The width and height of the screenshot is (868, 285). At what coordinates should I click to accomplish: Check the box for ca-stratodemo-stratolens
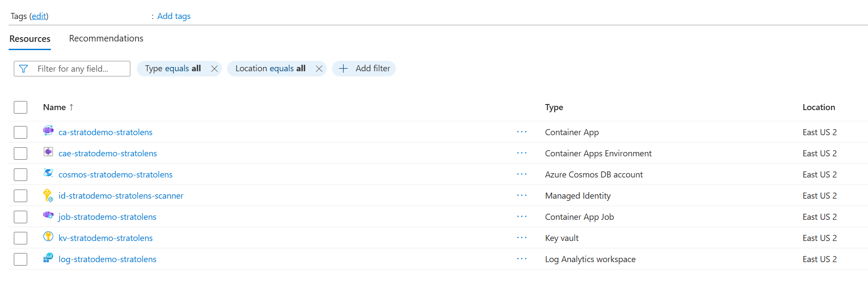click(x=20, y=132)
